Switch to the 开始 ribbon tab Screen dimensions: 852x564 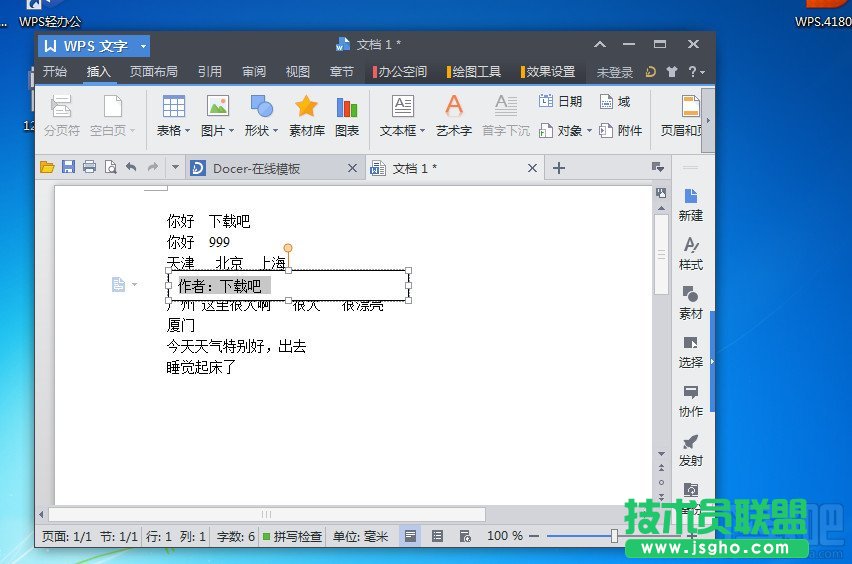(x=55, y=72)
